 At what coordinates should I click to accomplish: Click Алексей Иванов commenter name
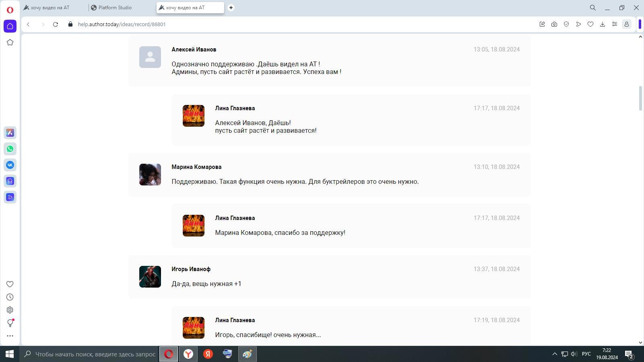coord(194,49)
